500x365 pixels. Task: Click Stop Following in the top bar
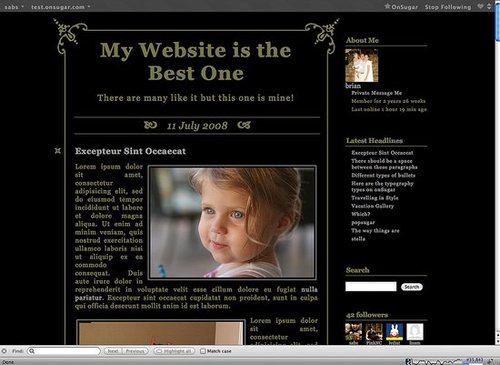point(448,7)
